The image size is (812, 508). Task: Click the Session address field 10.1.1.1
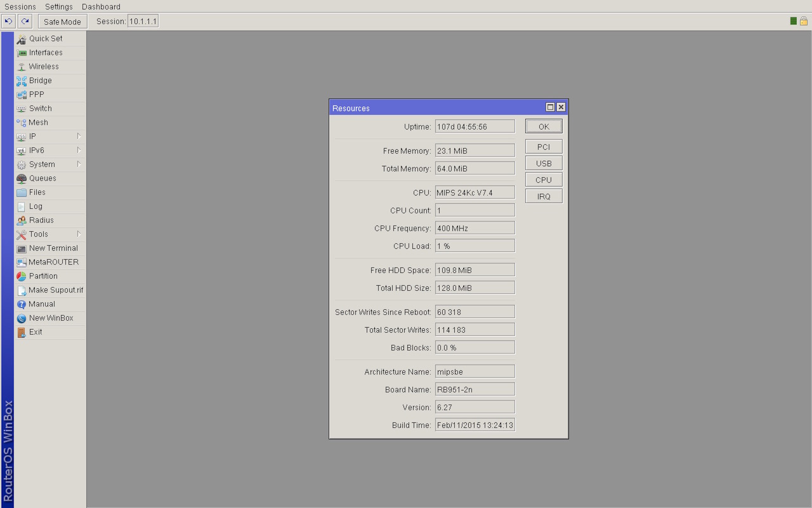pyautogui.click(x=143, y=21)
